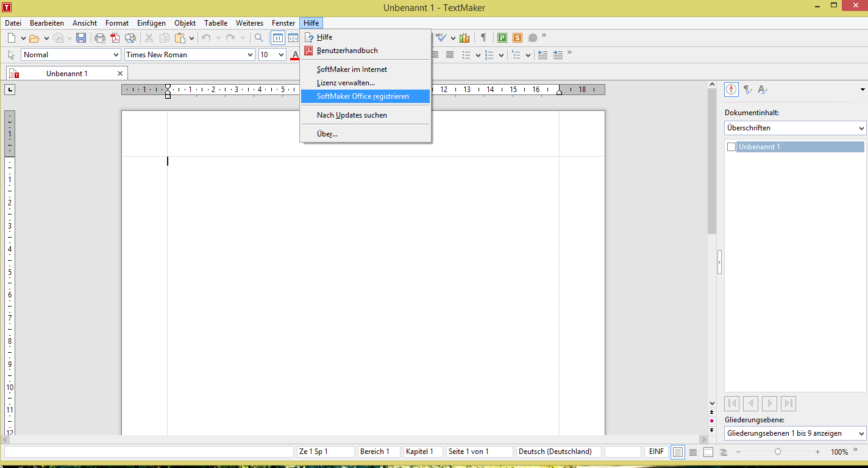Click the vertical scrollbar thumb of the document
Screen dimensions: 868x468
[711, 161]
